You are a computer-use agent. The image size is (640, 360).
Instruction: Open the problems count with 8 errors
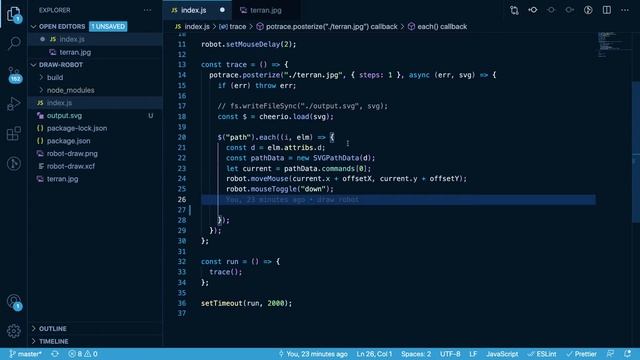83,354
